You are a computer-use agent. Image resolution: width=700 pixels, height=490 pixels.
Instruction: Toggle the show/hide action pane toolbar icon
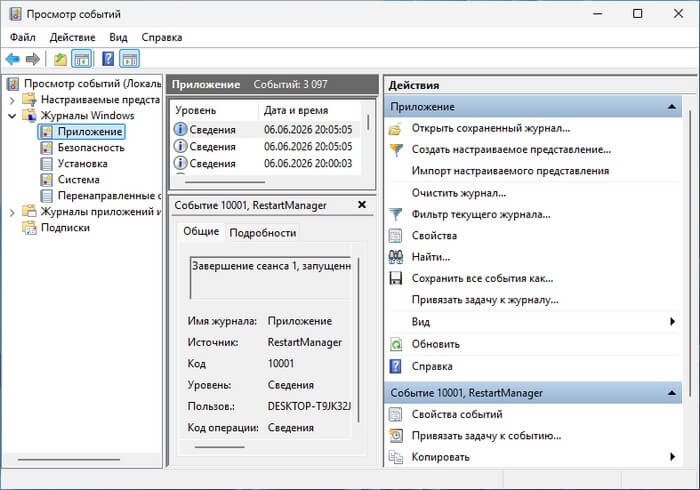click(129, 59)
